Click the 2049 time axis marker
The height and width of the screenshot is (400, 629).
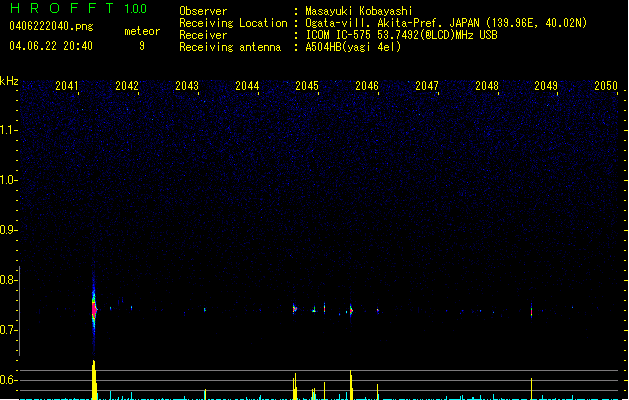(x=546, y=86)
